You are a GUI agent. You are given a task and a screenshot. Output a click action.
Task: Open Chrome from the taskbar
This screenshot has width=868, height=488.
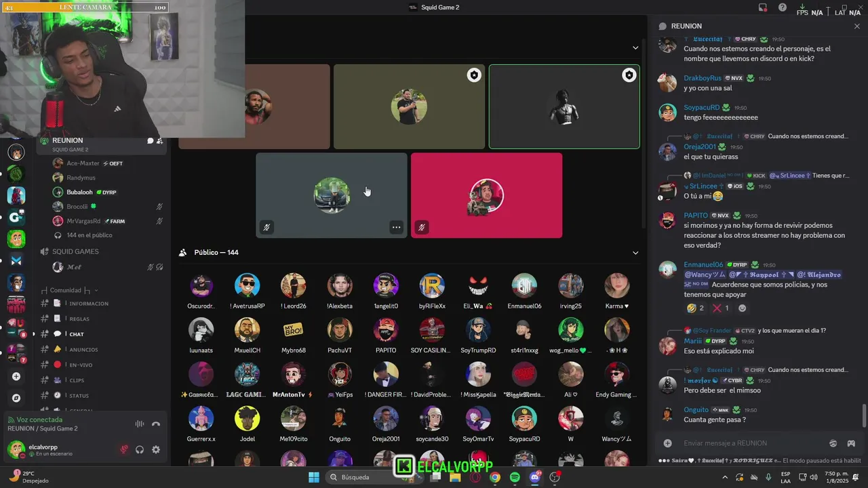(495, 477)
